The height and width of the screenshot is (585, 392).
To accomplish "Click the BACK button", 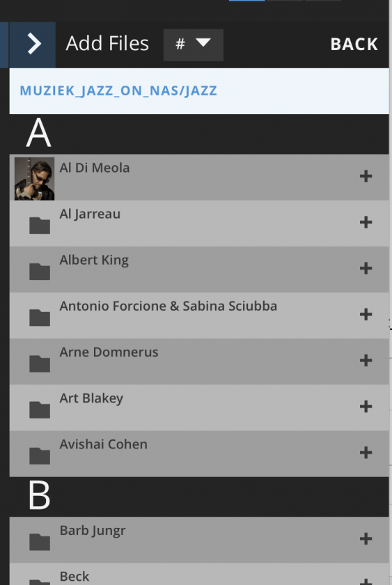I will pos(354,45).
